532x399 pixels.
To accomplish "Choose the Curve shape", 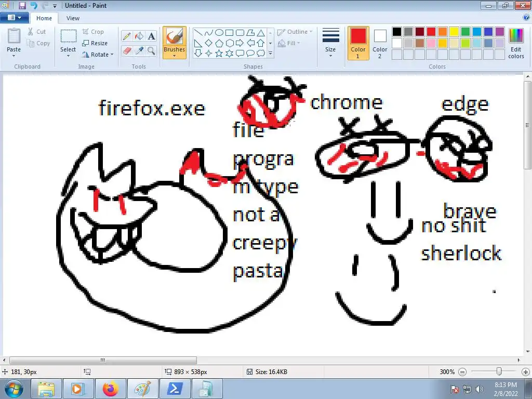I will tap(209, 33).
